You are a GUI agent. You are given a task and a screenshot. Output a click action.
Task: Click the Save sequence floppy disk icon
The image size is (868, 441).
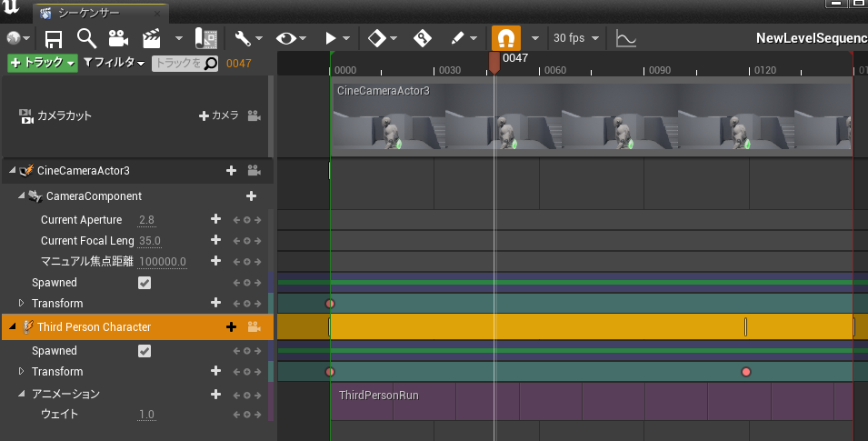pos(53,39)
